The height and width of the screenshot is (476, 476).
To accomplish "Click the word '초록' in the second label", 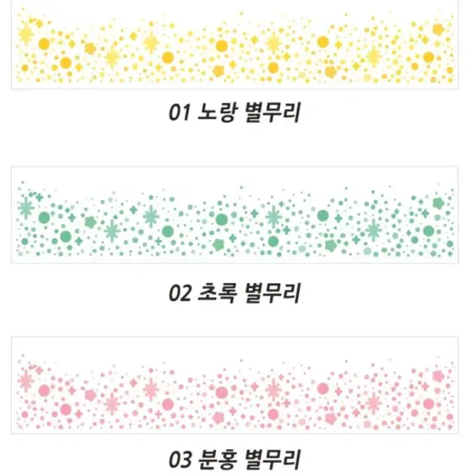I will pos(217,293).
